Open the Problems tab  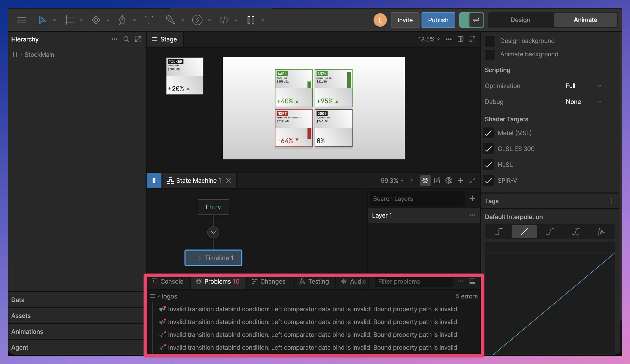tap(218, 281)
